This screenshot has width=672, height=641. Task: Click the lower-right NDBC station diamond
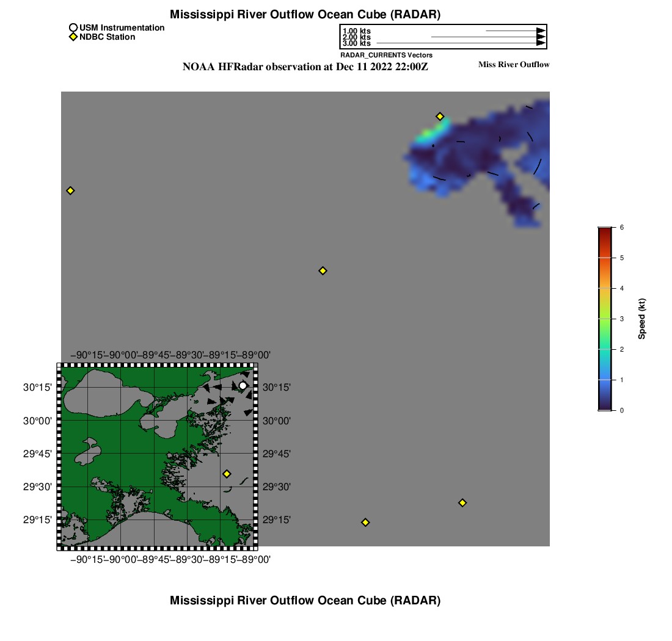[462, 502]
